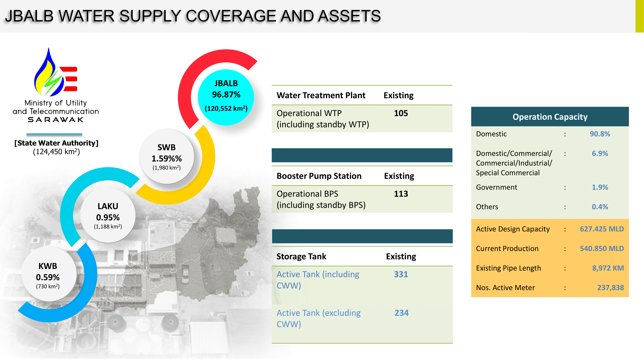Click the Operation Capacity header
The image size is (644, 362).
(x=550, y=117)
